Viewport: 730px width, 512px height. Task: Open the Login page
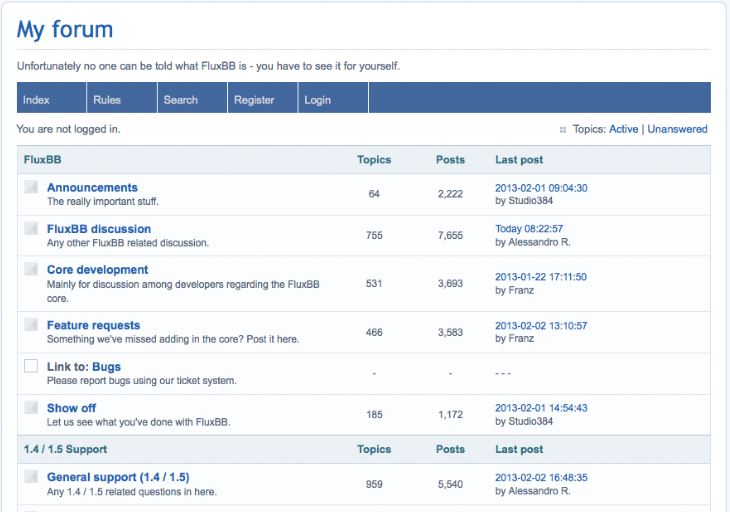(333, 98)
